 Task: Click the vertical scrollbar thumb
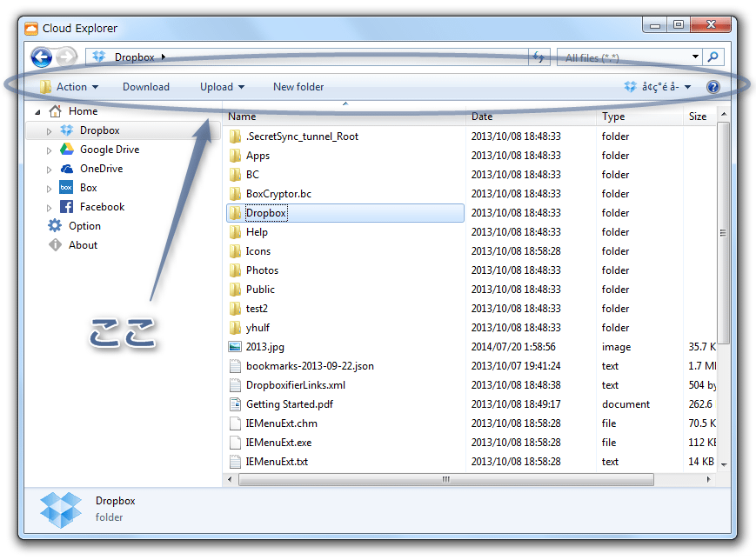[723, 233]
